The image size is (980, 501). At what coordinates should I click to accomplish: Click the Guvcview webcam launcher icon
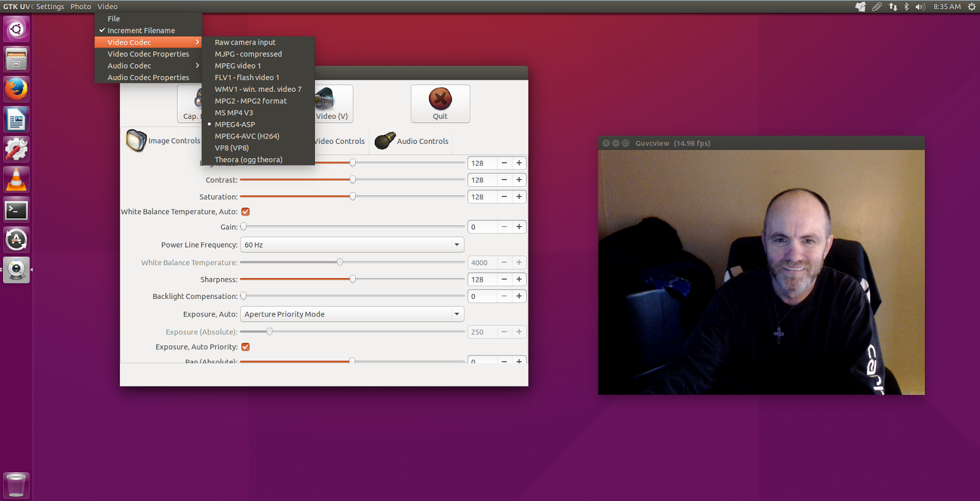[x=17, y=269]
